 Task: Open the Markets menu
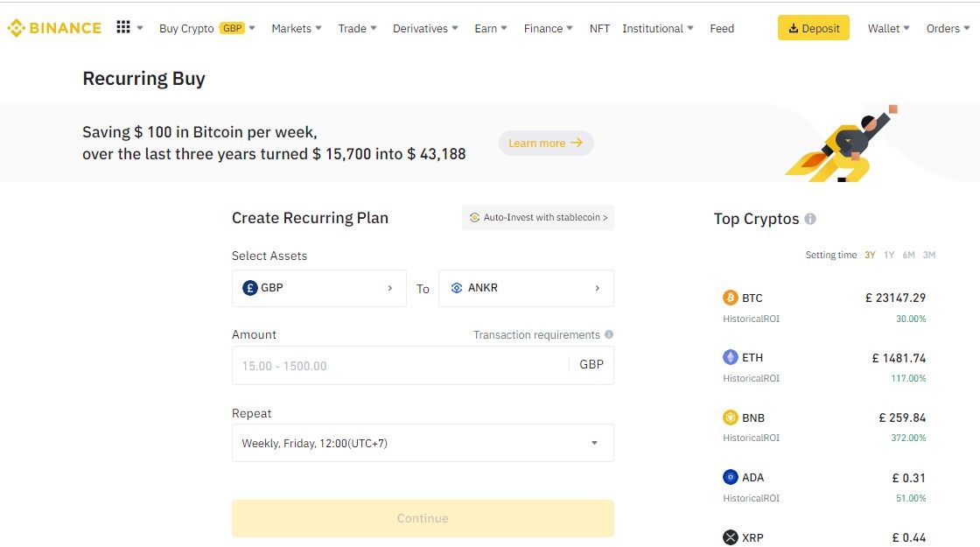coord(297,28)
